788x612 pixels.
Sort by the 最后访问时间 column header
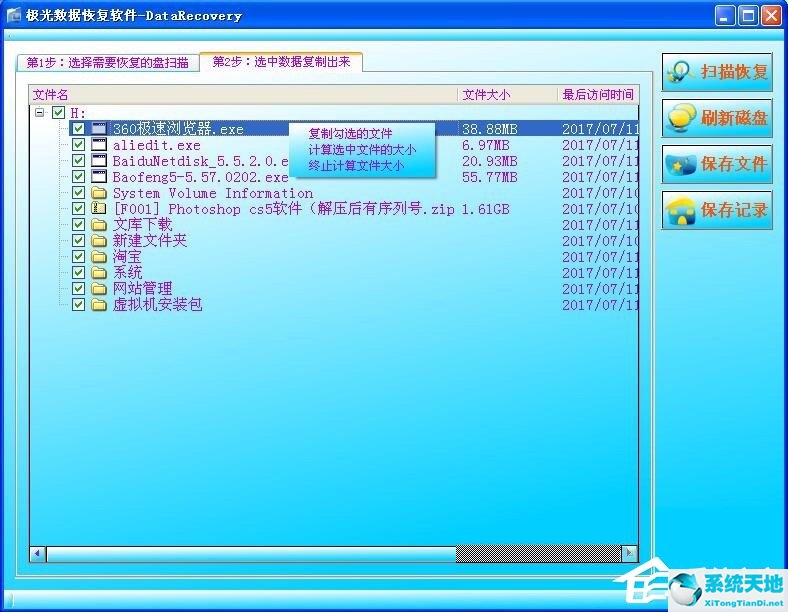coord(598,94)
